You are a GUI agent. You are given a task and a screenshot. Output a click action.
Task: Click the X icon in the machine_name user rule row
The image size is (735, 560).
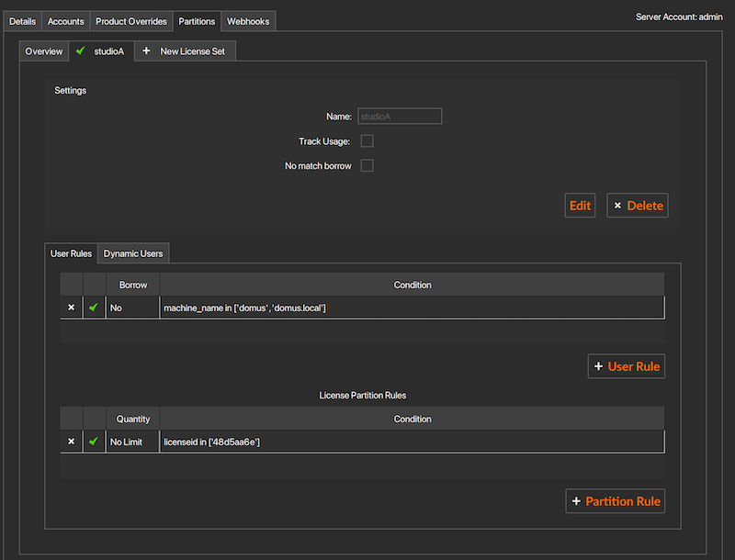(72, 308)
